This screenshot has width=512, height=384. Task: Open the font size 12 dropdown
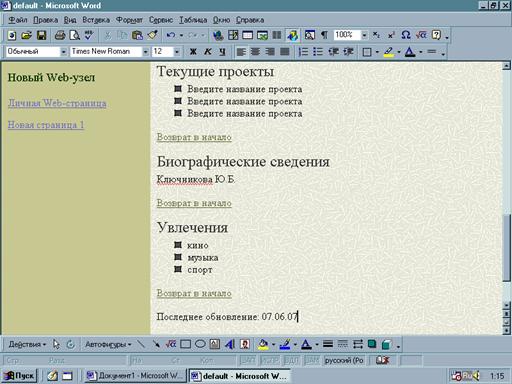click(177, 52)
